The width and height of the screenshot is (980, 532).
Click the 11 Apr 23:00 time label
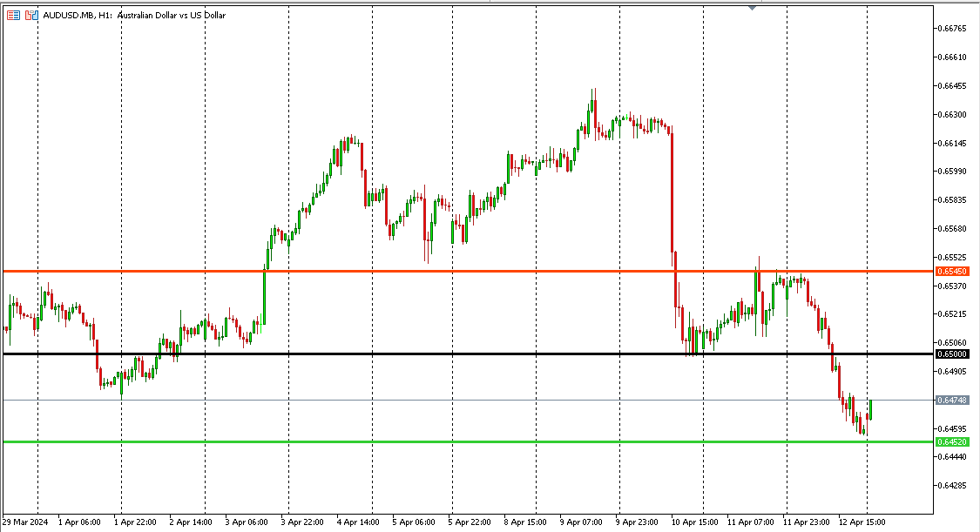pos(807,522)
